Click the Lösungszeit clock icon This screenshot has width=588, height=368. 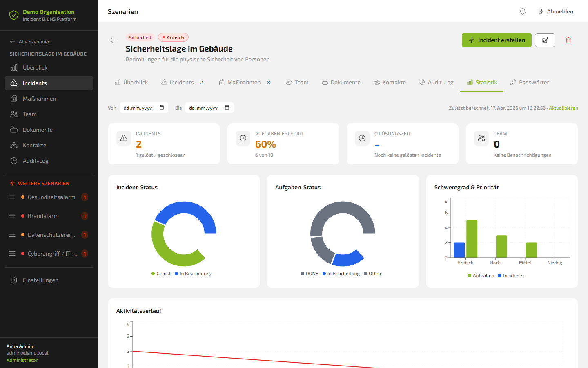362,138
